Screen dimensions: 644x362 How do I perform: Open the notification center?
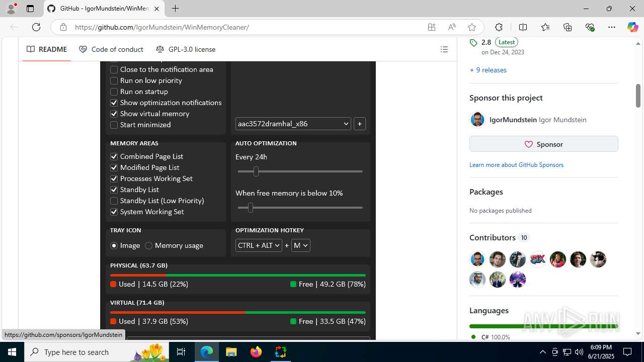(x=627, y=352)
